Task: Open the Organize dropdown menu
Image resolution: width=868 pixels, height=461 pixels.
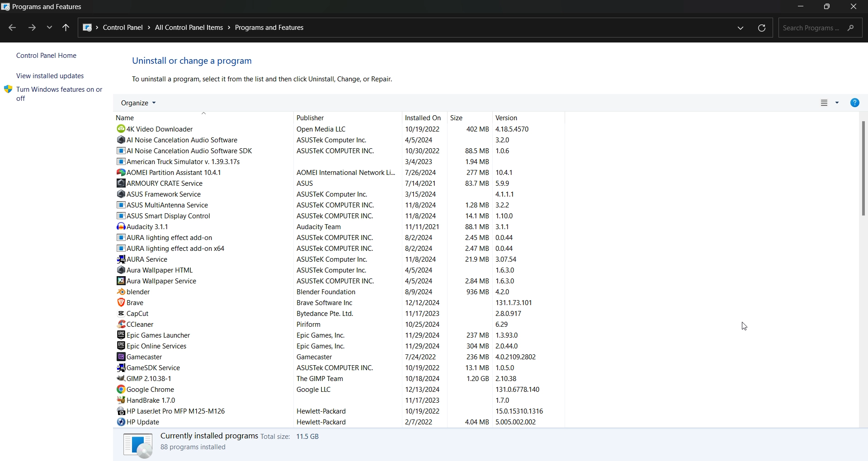Action: point(138,103)
